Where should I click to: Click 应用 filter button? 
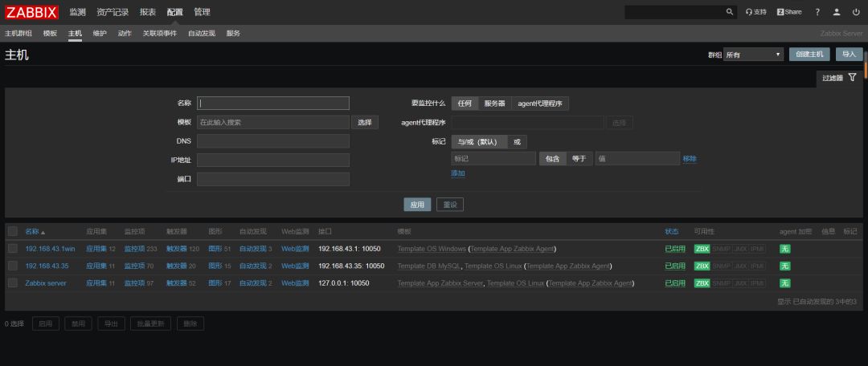pos(417,205)
